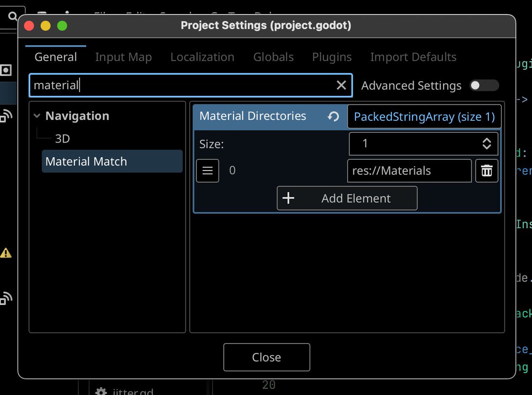This screenshot has width=532, height=395.
Task: Open the Plugins tab
Action: tap(332, 57)
